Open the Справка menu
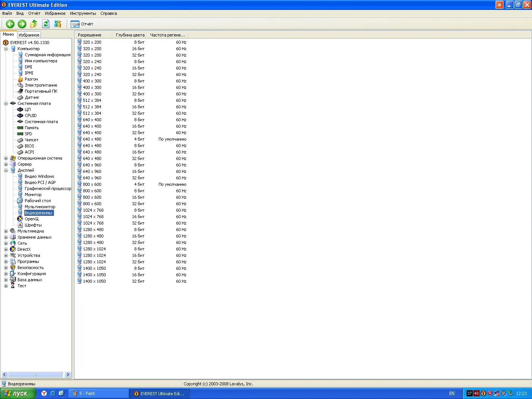The width and height of the screenshot is (532, 399). pos(109,13)
